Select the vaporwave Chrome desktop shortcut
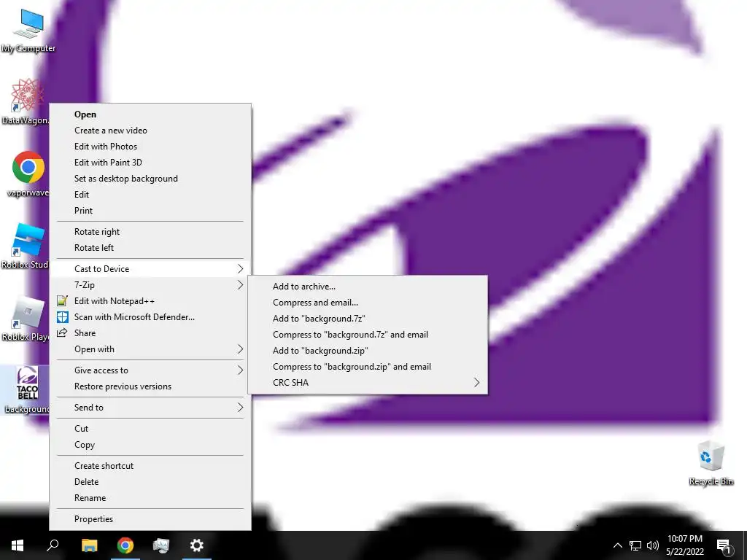This screenshot has width=747, height=560. pyautogui.click(x=27, y=174)
